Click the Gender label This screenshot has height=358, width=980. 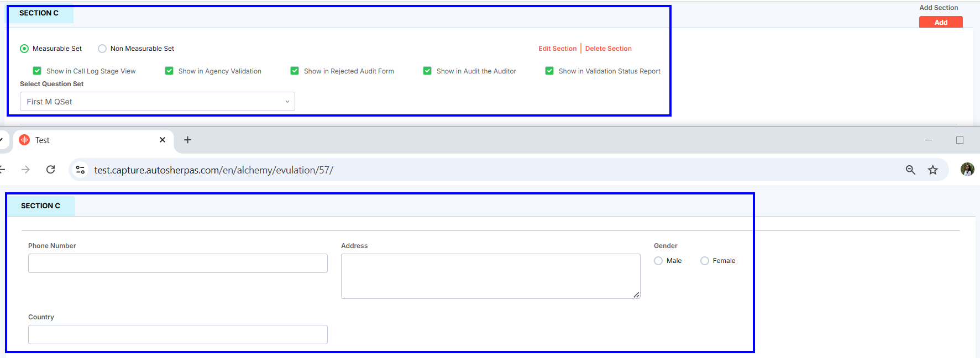665,246
